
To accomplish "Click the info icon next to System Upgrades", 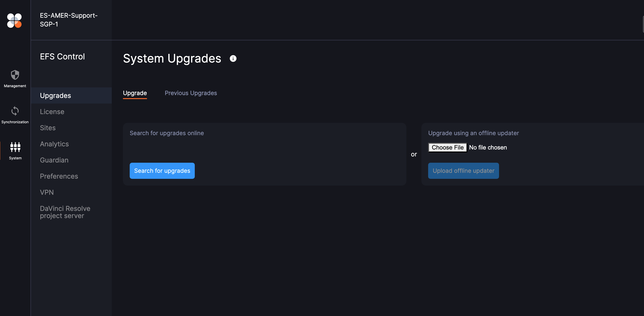I will [233, 58].
